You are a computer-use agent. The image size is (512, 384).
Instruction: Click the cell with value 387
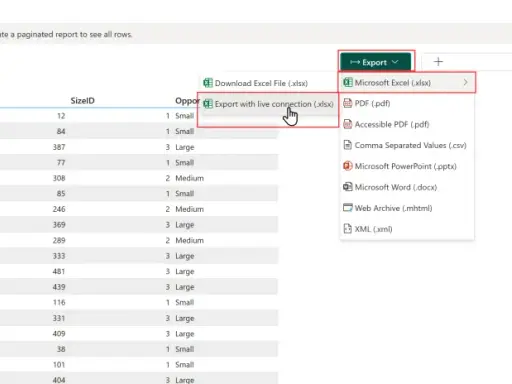point(59,147)
